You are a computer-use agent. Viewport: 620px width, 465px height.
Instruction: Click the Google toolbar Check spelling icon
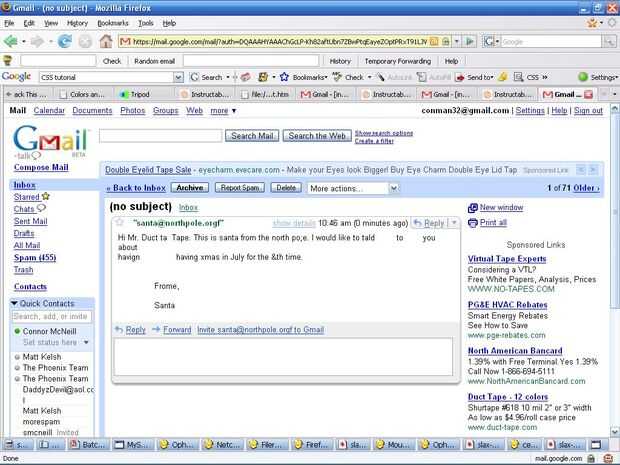tap(337, 77)
